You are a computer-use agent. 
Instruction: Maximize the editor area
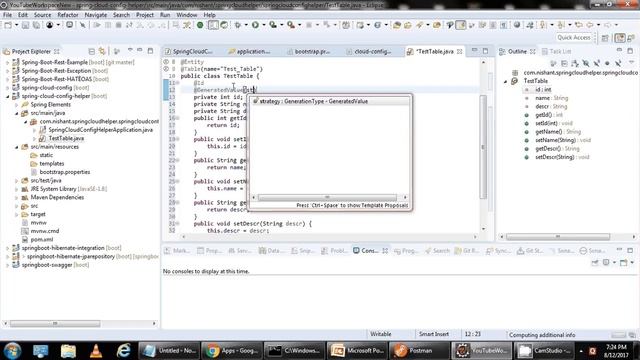point(485,51)
